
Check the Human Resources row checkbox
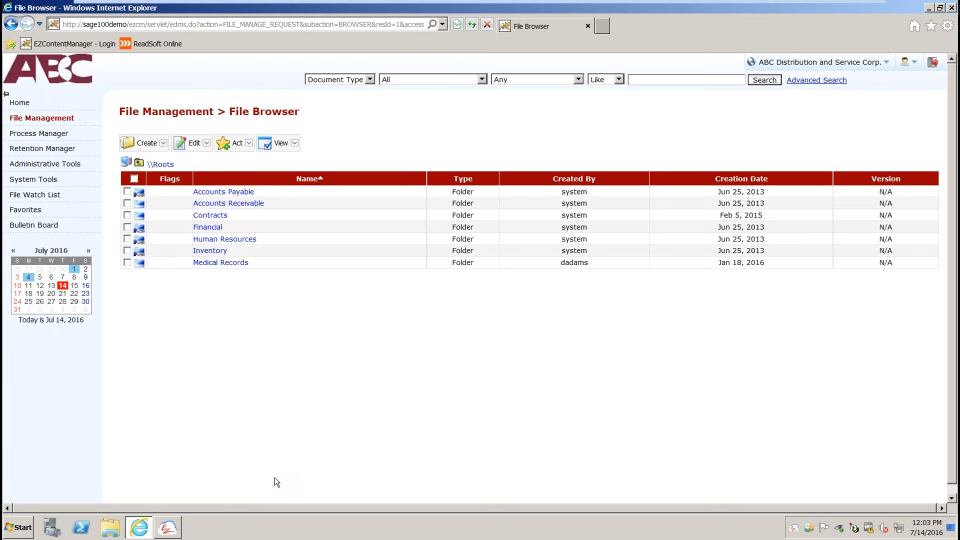pyautogui.click(x=127, y=239)
